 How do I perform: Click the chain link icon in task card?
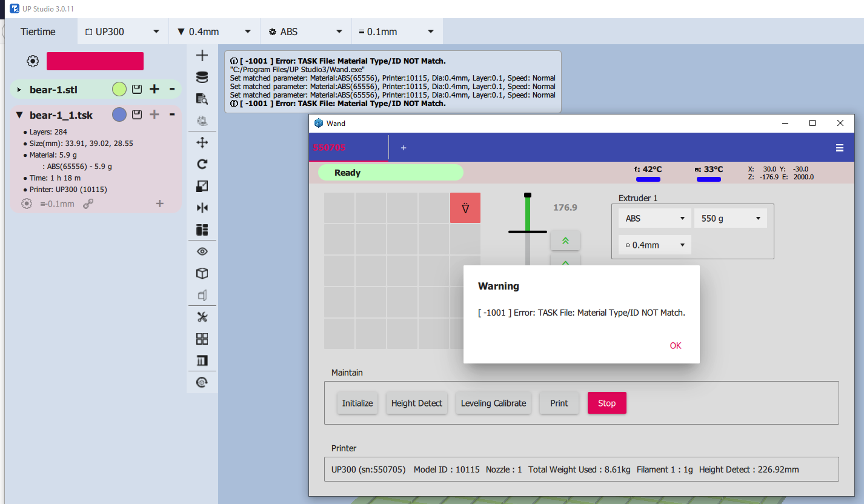pos(88,204)
